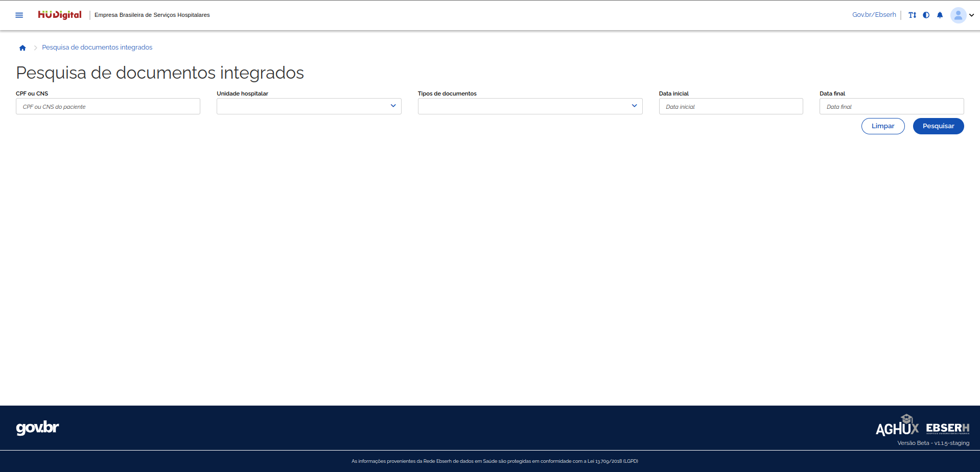980x472 pixels.
Task: Toggle high contrast mode icon
Action: 926,15
